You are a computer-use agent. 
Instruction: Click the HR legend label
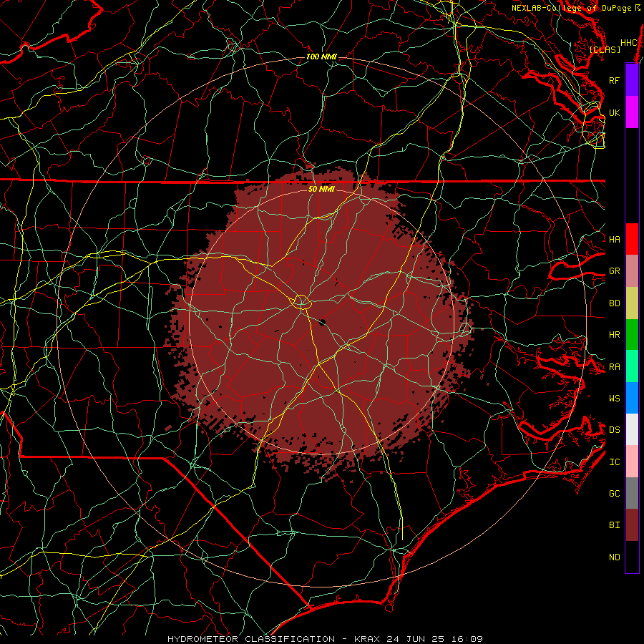click(615, 335)
